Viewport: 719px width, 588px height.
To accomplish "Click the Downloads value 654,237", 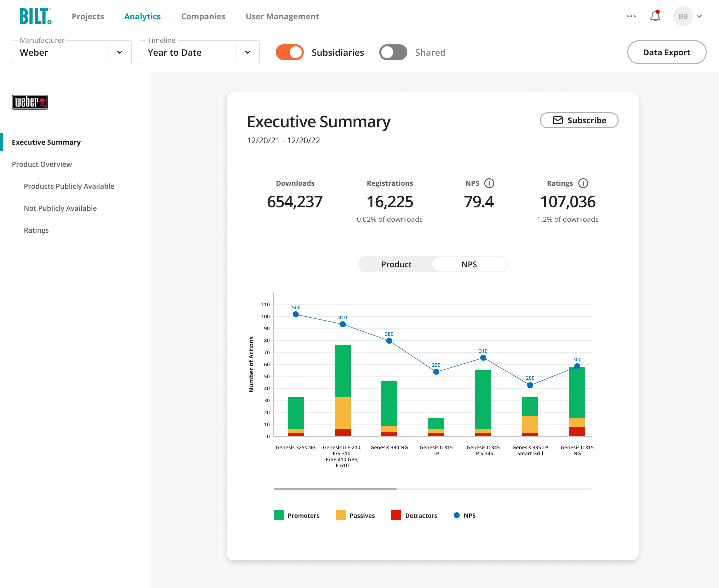I will pos(295,202).
